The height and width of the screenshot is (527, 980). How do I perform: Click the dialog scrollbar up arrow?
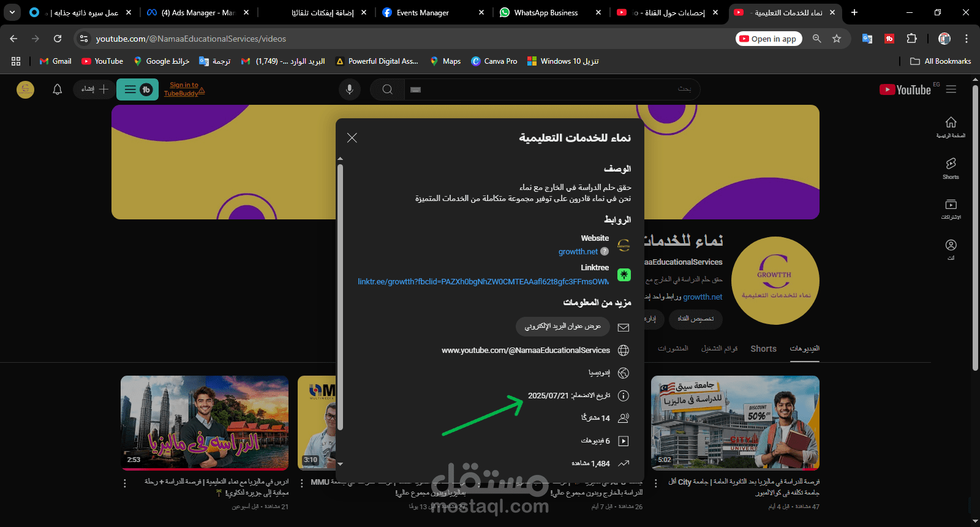[341, 159]
